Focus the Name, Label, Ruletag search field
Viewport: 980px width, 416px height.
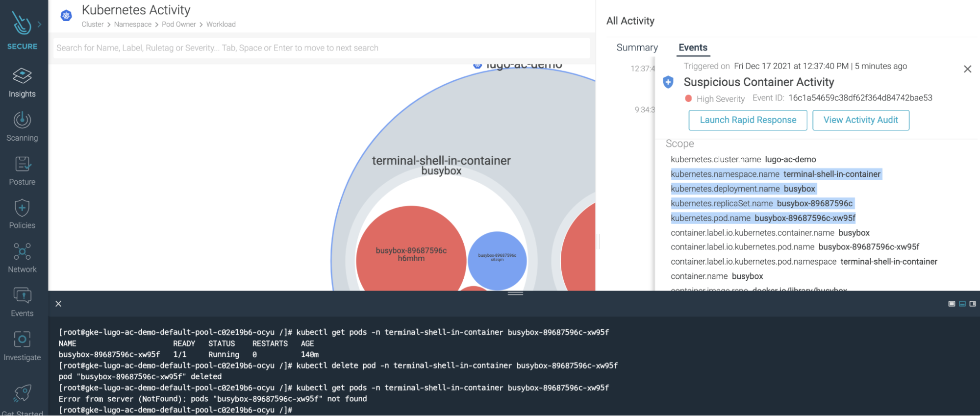pos(322,48)
